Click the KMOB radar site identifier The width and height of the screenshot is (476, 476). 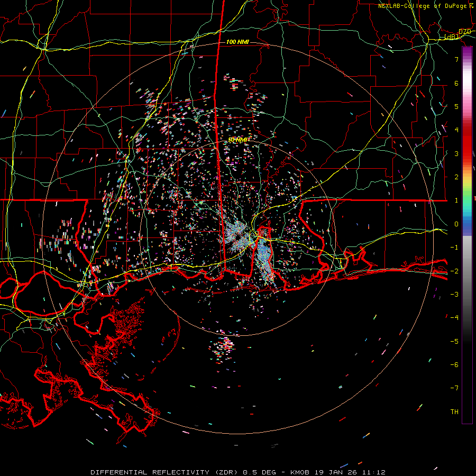pos(300,472)
